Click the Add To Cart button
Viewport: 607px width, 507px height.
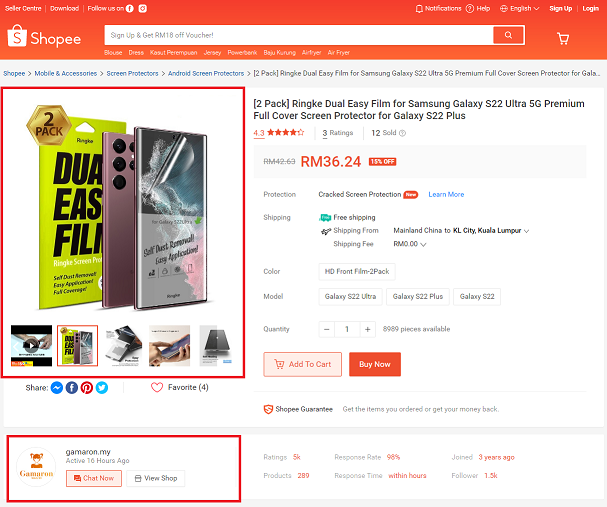click(x=303, y=364)
